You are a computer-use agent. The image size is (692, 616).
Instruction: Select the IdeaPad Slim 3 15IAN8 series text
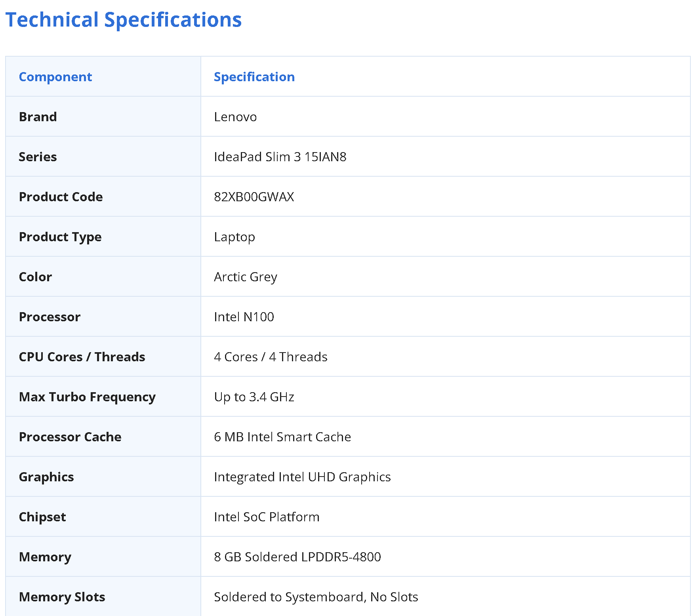(x=280, y=157)
